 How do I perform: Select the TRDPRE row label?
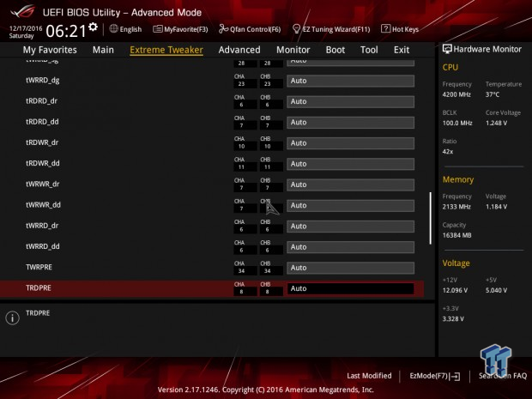tap(39, 288)
